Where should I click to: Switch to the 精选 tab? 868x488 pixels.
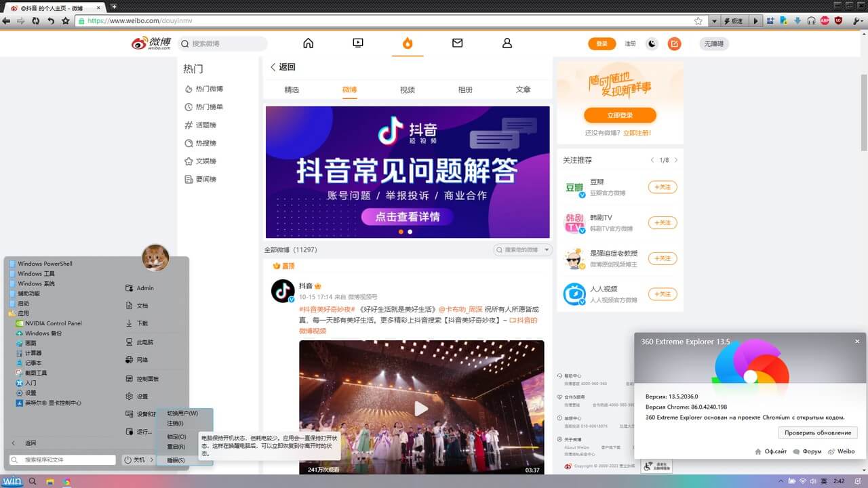292,89
